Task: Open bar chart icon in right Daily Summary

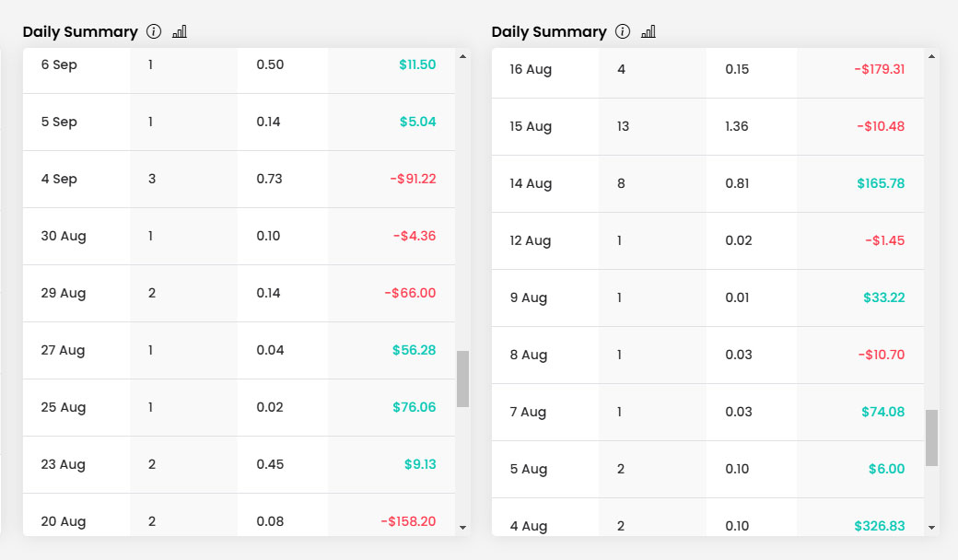Action: pyautogui.click(x=648, y=31)
